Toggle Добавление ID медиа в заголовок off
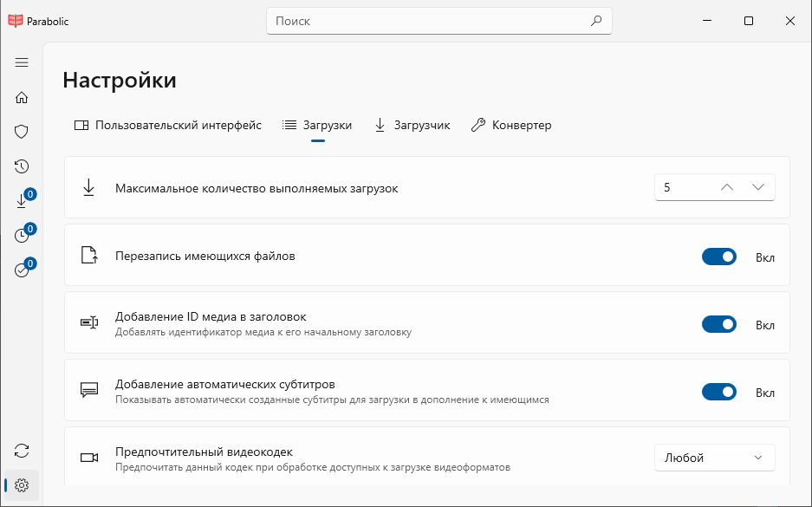The height and width of the screenshot is (507, 812). pos(718,325)
